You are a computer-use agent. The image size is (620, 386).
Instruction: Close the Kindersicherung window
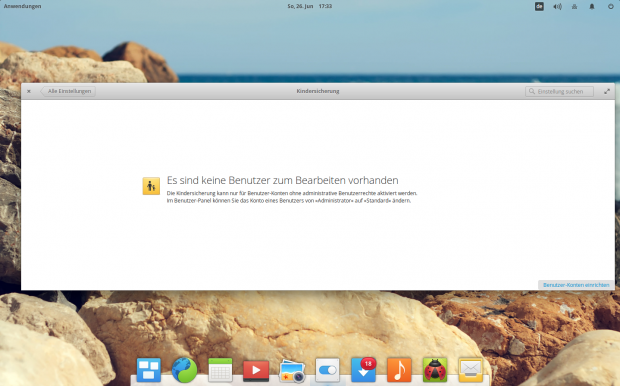click(29, 91)
